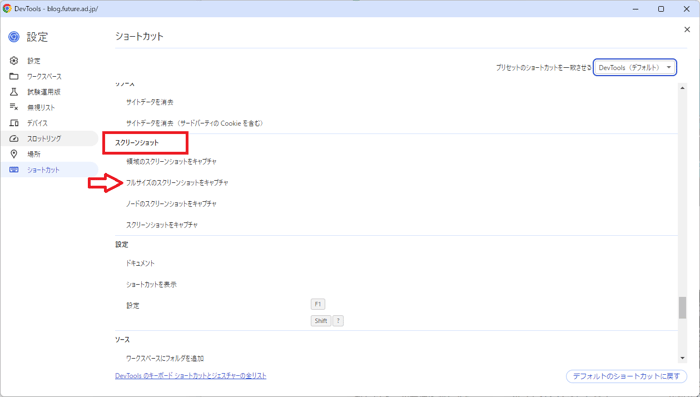Click the Shift key badge
The height and width of the screenshot is (397, 700).
(x=321, y=321)
